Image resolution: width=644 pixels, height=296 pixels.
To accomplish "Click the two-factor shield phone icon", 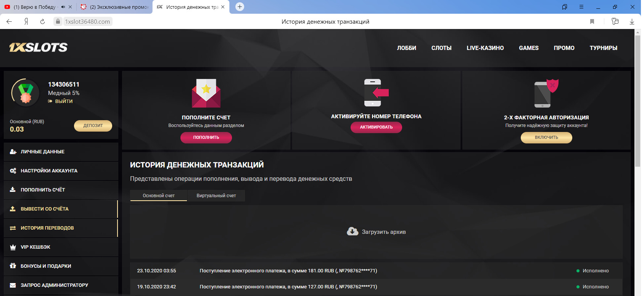I will [546, 93].
